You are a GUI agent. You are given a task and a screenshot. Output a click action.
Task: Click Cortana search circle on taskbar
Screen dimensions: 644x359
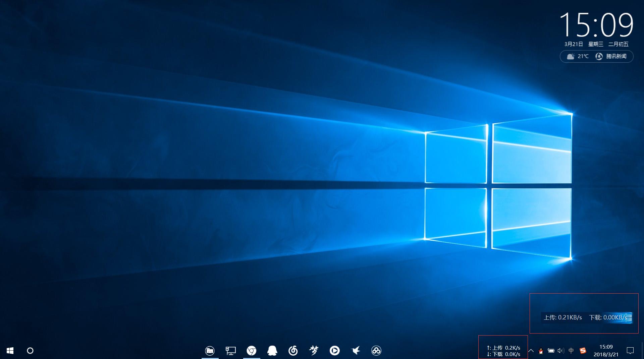point(30,351)
